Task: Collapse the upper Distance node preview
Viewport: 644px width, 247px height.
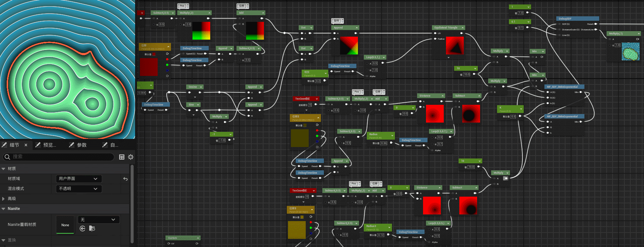Action: [x=442, y=96]
